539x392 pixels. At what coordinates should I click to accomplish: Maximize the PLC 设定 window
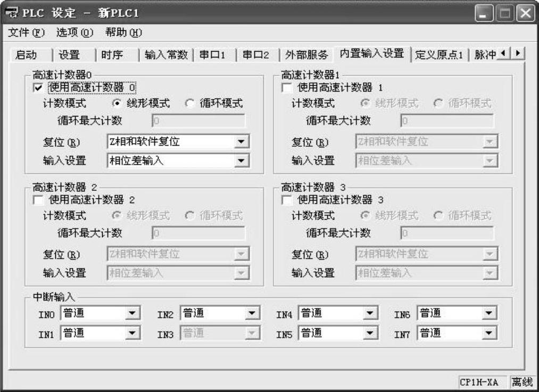505,13
